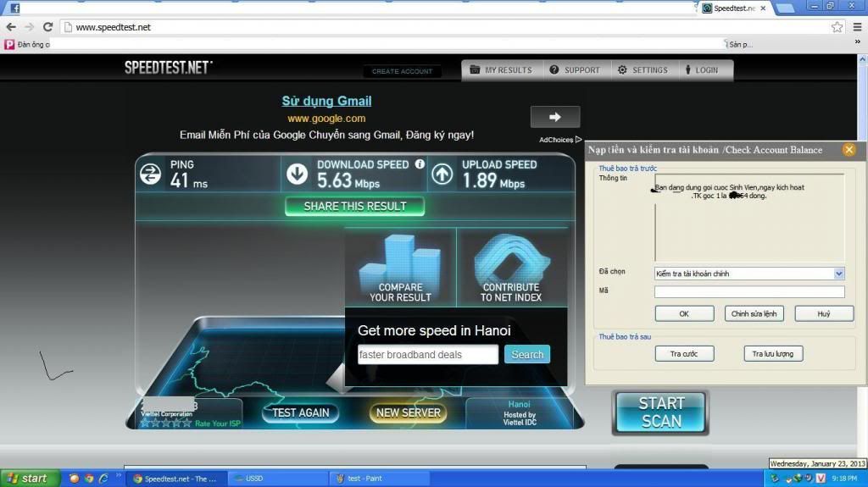Click the 'Huỷ' cancel button
Image resolution: width=868 pixels, height=487 pixels.
(824, 313)
